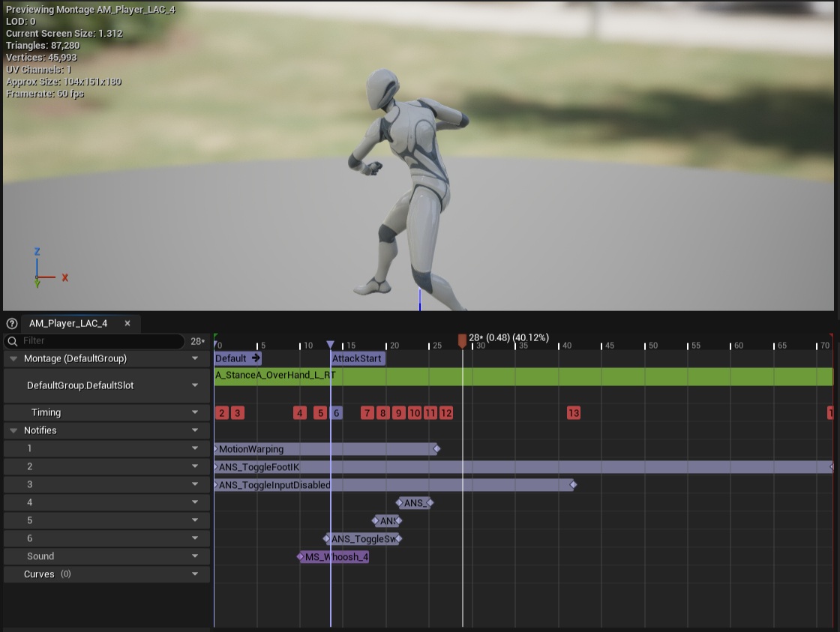Open the Timing row dropdown arrow
840x632 pixels.
(x=195, y=412)
